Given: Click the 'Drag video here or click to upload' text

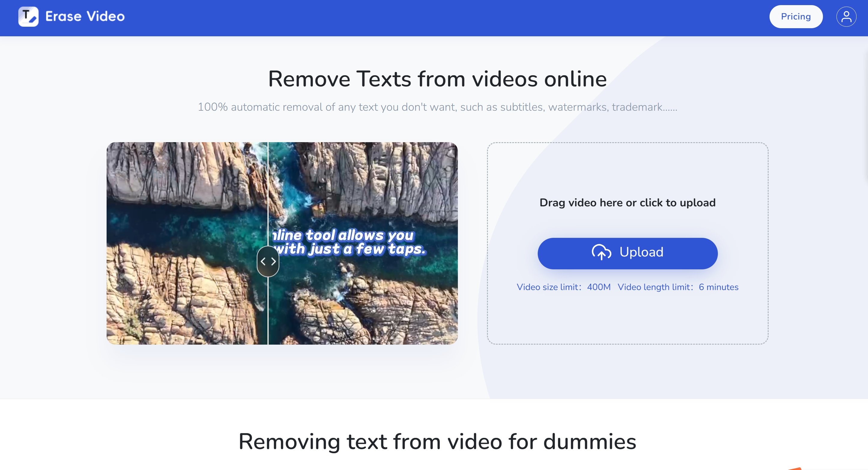Looking at the screenshot, I should 628,202.
